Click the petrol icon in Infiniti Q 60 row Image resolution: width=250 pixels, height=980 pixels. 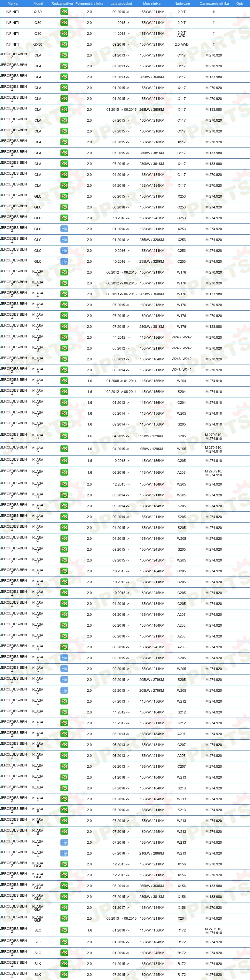[64, 12]
